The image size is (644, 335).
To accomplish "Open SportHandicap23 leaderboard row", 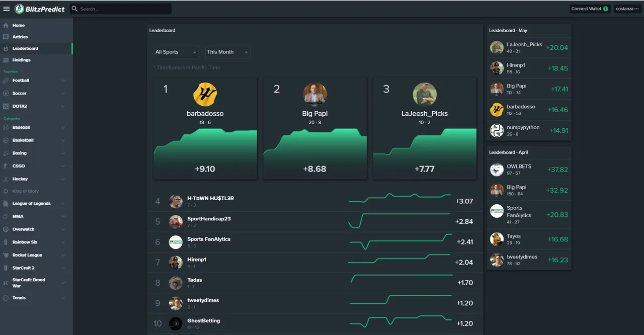I will [315, 221].
